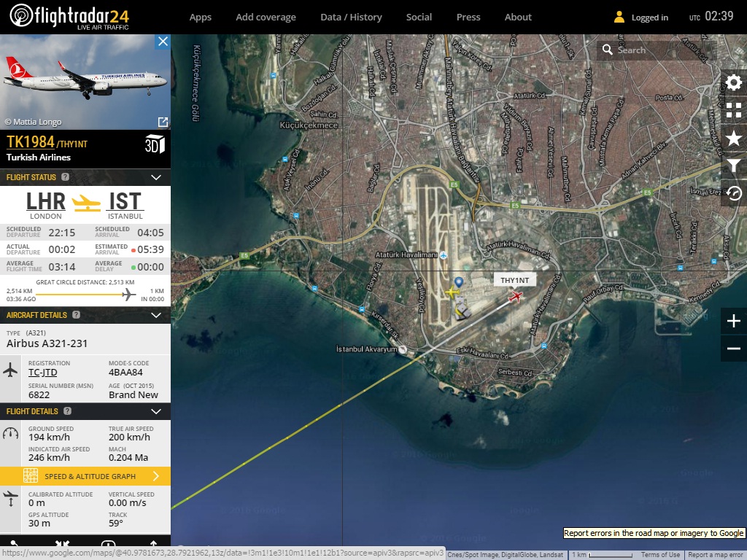Zoom out on the map
Screen dimensions: 747x560
coord(734,349)
